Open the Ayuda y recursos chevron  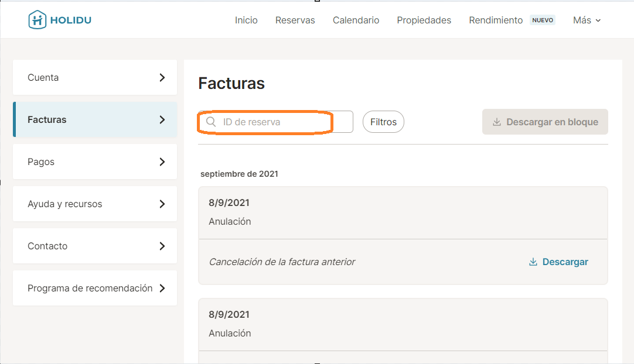pyautogui.click(x=162, y=204)
